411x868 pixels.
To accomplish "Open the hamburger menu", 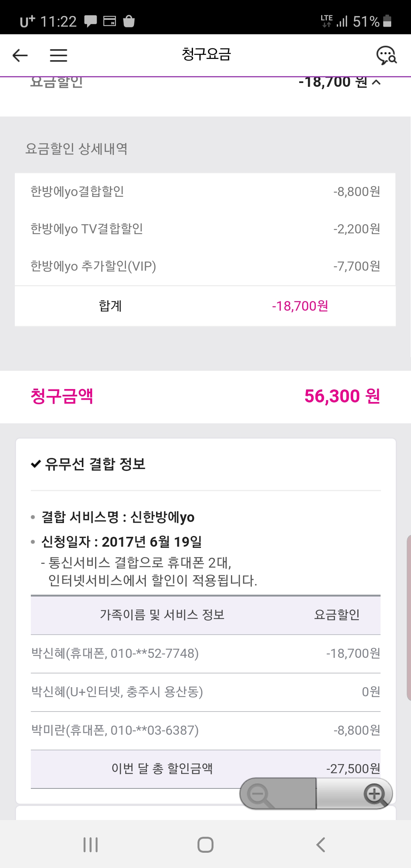I will coord(59,56).
